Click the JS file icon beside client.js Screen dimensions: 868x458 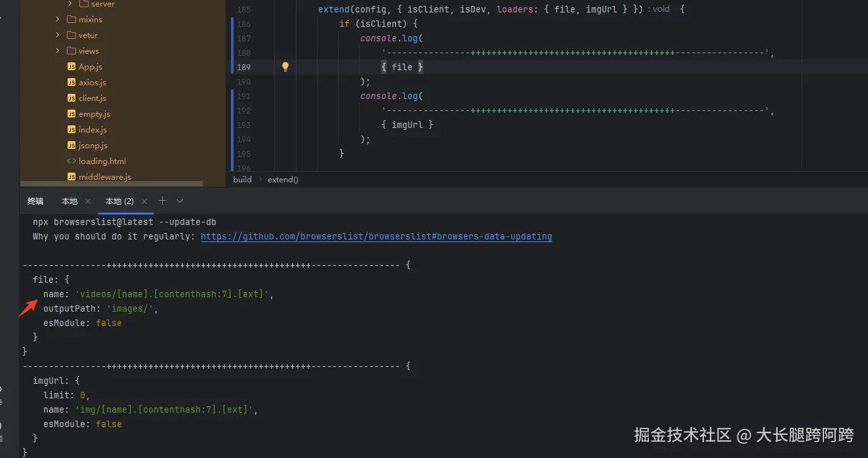click(x=72, y=98)
